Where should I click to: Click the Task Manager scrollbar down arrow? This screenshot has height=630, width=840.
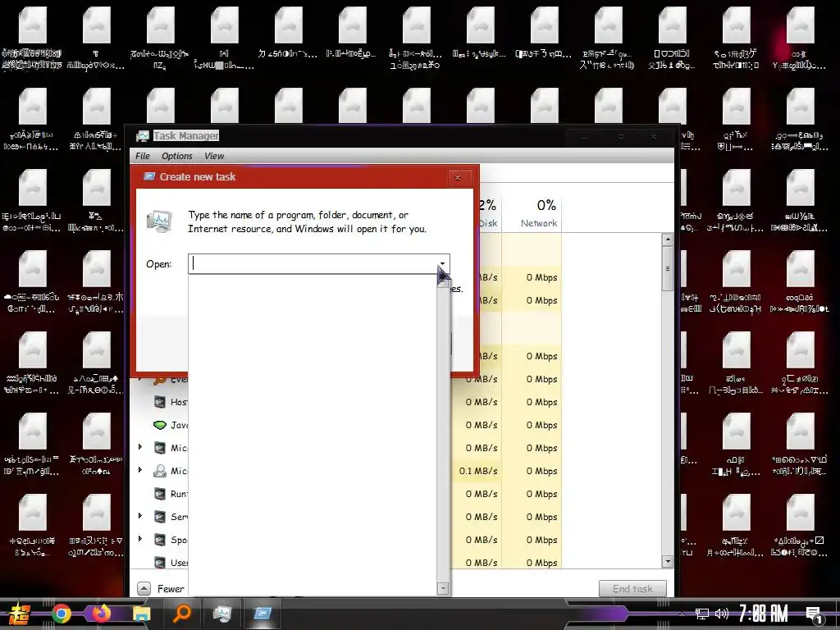pyautogui.click(x=668, y=562)
